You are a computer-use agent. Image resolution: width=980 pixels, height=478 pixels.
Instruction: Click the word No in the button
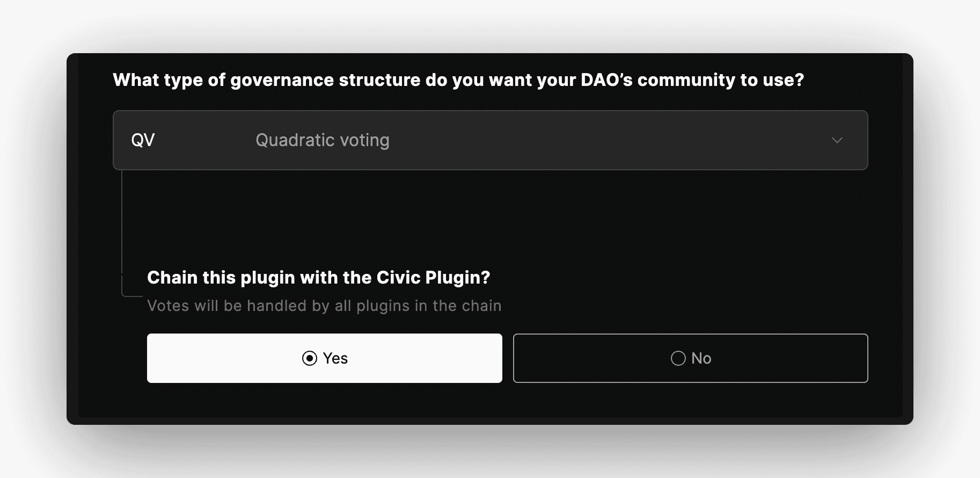[x=701, y=358]
